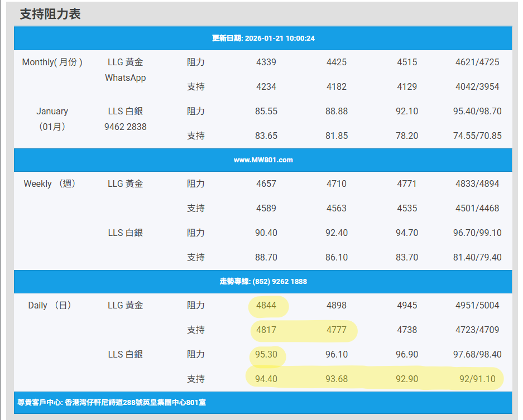Click the 9462 2838 WhatsApp number

point(126,127)
